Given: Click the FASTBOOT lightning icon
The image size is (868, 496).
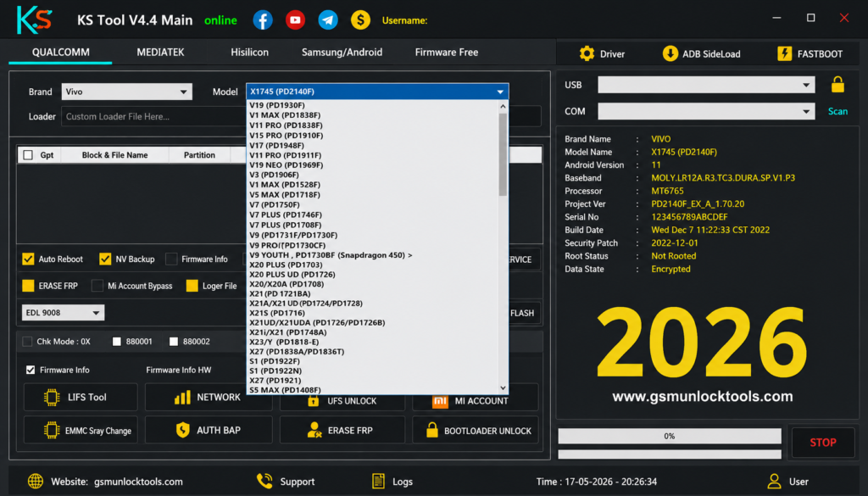Looking at the screenshot, I should (784, 53).
